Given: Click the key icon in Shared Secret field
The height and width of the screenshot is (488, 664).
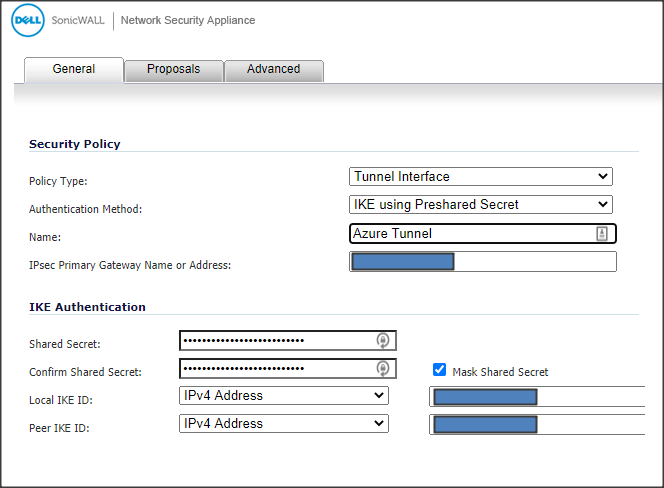Looking at the screenshot, I should pos(382,340).
